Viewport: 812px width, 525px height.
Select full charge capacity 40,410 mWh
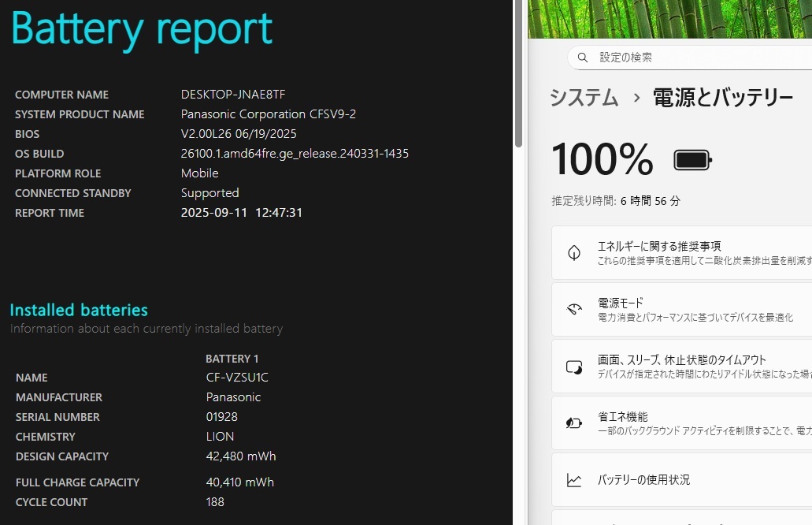[x=239, y=482]
